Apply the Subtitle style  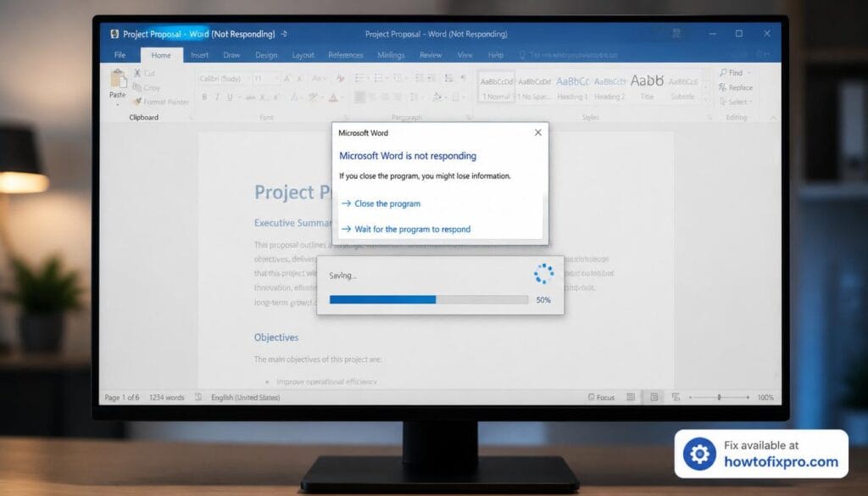(683, 87)
